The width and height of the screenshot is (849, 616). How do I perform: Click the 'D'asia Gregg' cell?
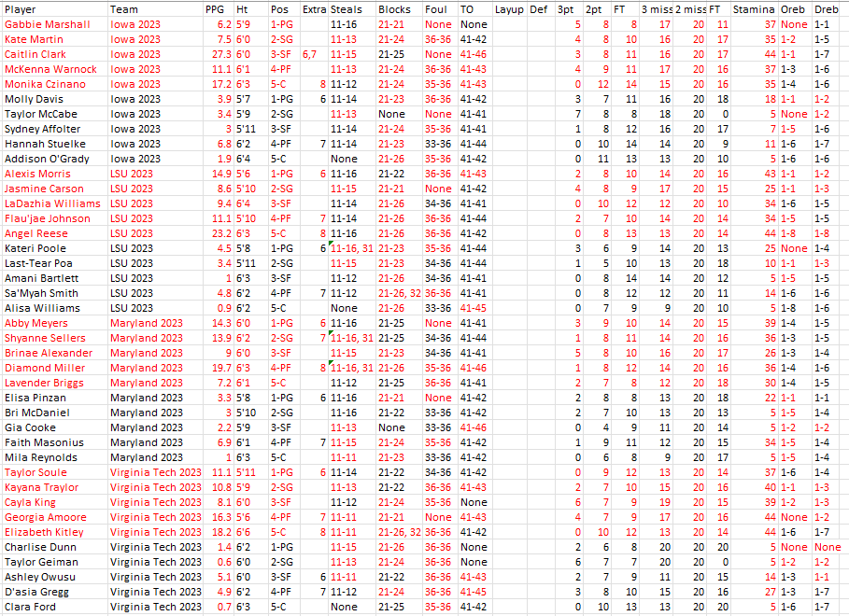54,592
